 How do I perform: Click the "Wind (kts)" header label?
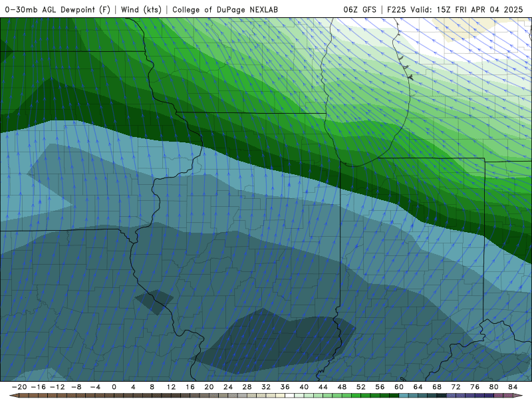click(141, 9)
